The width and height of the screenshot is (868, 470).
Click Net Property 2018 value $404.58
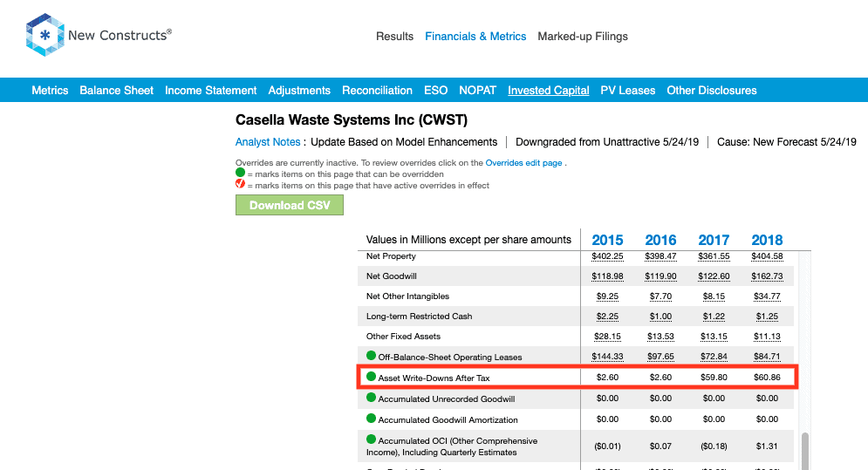[767, 256]
